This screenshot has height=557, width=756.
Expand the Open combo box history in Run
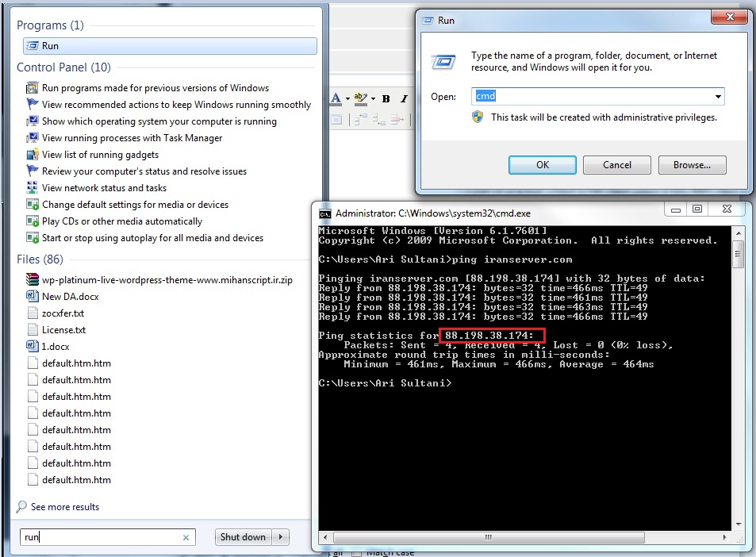click(718, 97)
